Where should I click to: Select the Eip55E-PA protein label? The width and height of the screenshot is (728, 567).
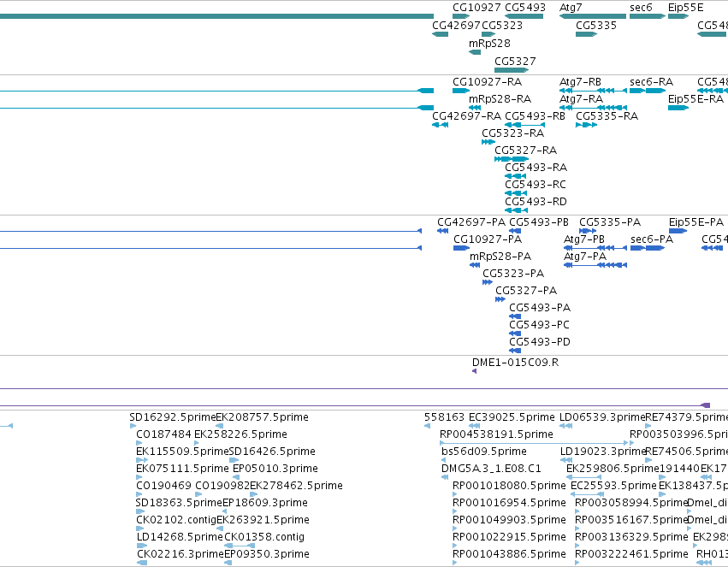pos(696,222)
